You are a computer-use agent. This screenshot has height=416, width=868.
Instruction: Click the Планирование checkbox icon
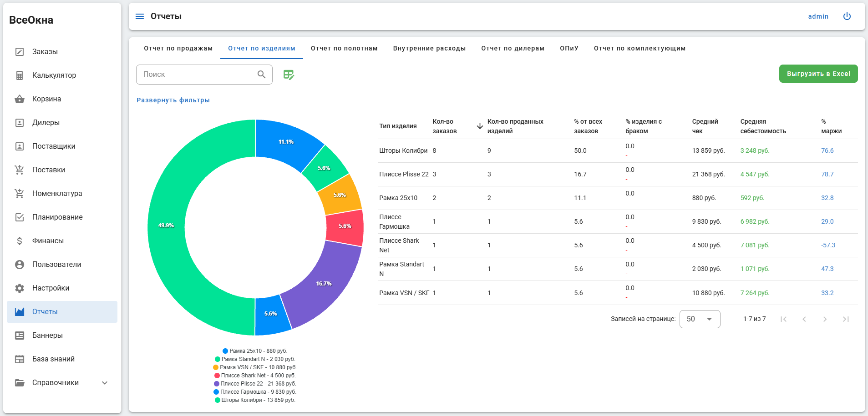(20, 217)
